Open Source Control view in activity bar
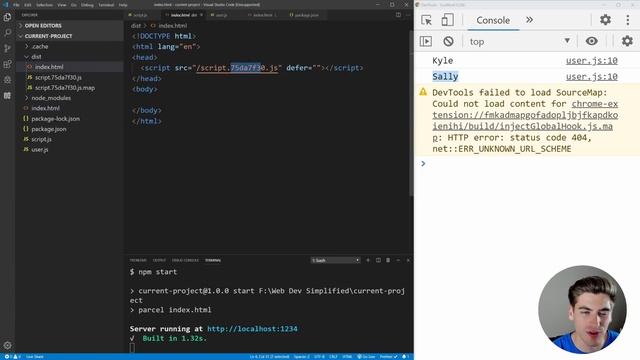Screen dimensions: 640x360 click(x=7, y=49)
